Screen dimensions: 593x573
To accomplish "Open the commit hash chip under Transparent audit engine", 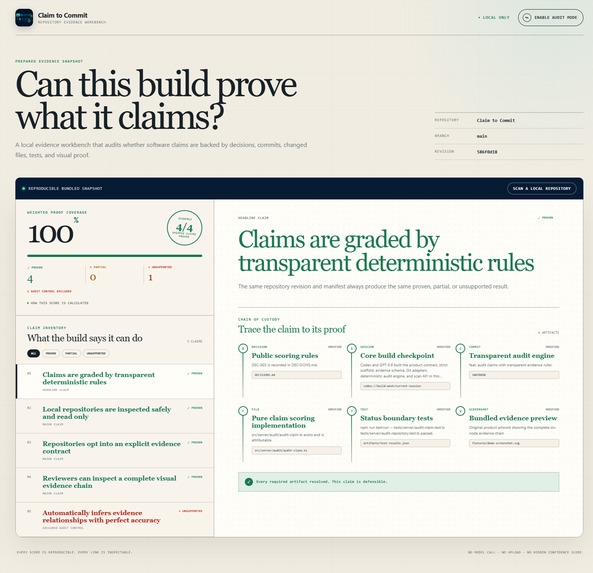I will click(514, 375).
